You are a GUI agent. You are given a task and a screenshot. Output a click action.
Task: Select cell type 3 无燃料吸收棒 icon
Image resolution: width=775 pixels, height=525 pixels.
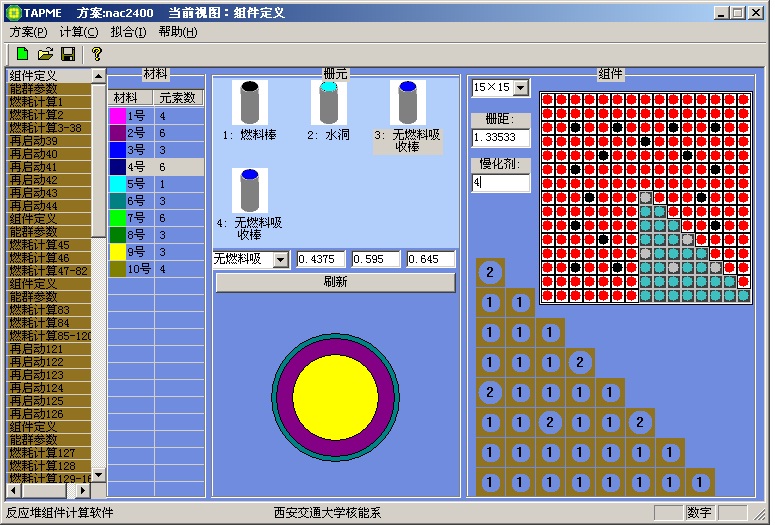(407, 102)
